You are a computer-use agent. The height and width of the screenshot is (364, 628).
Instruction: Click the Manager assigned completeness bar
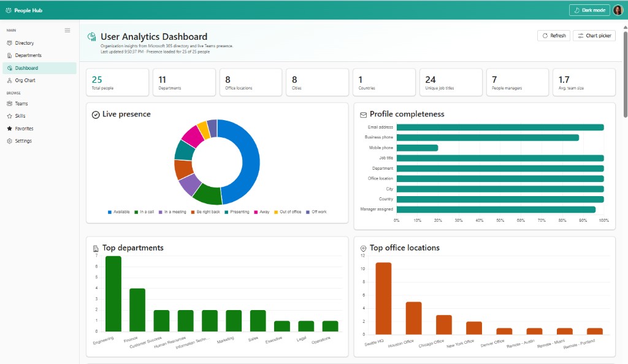tap(496, 210)
